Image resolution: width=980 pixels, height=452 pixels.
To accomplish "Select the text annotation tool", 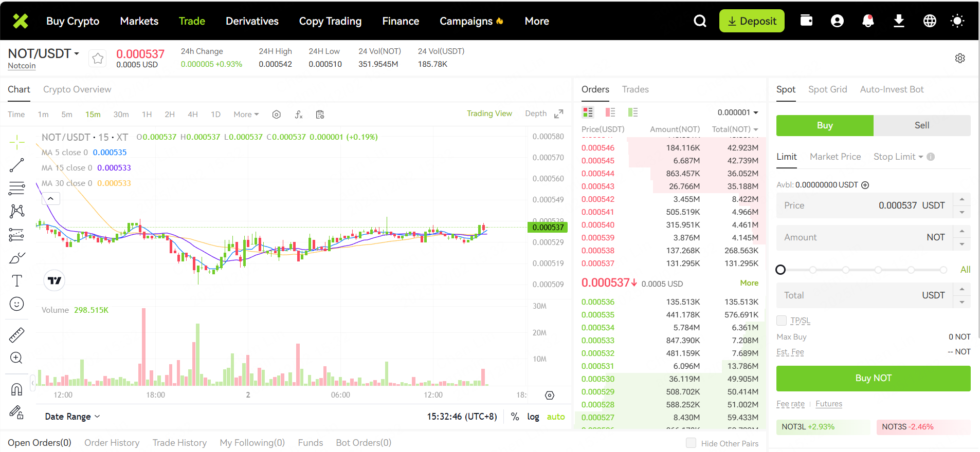I will (x=16, y=280).
